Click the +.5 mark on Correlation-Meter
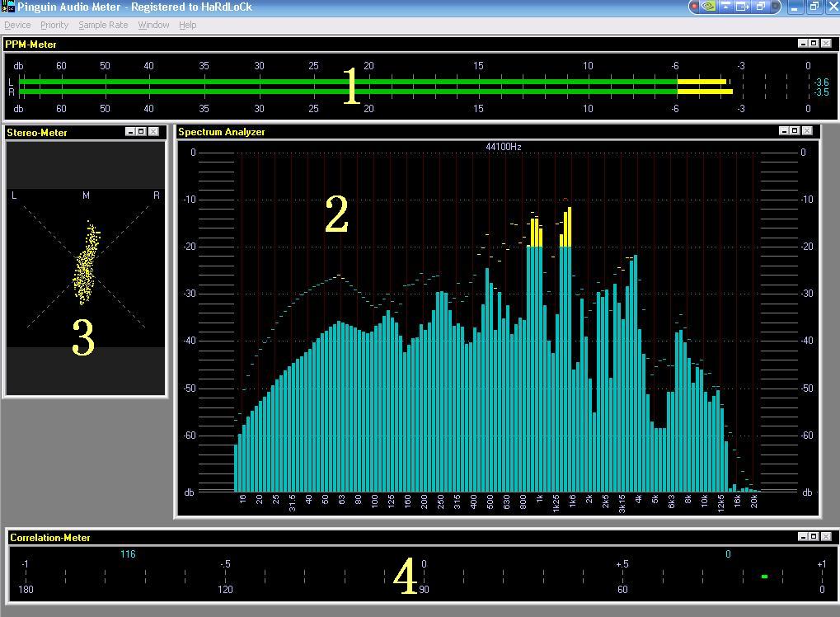 click(x=622, y=564)
